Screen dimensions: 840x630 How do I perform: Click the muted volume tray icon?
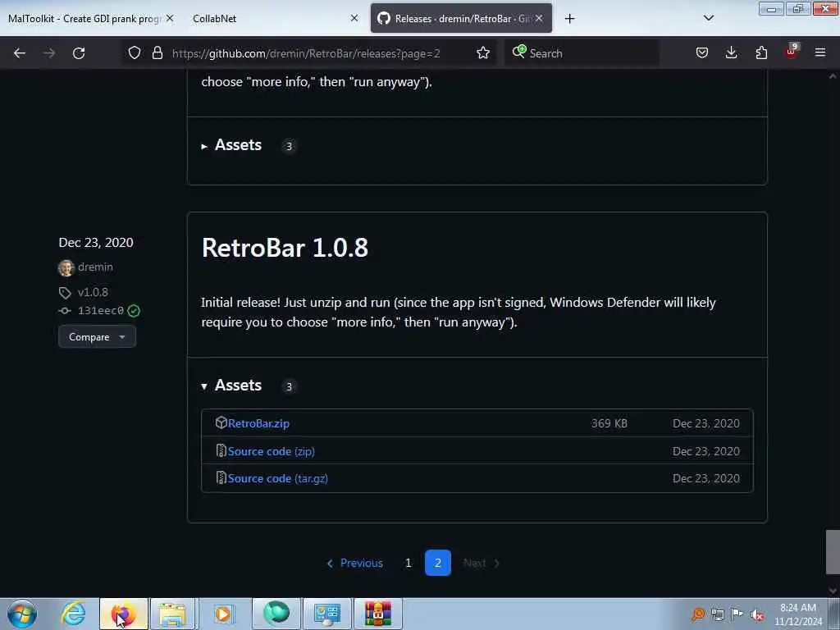point(757,615)
